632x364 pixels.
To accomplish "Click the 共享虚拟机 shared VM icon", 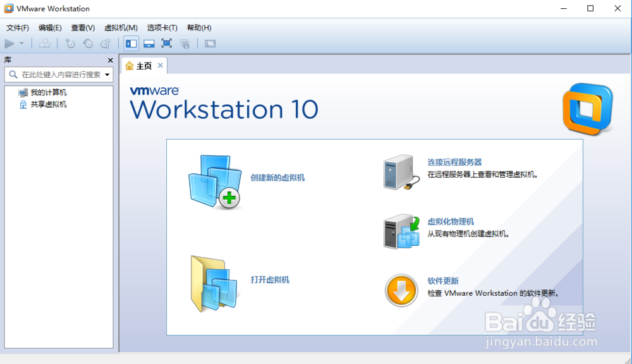I will (x=23, y=105).
